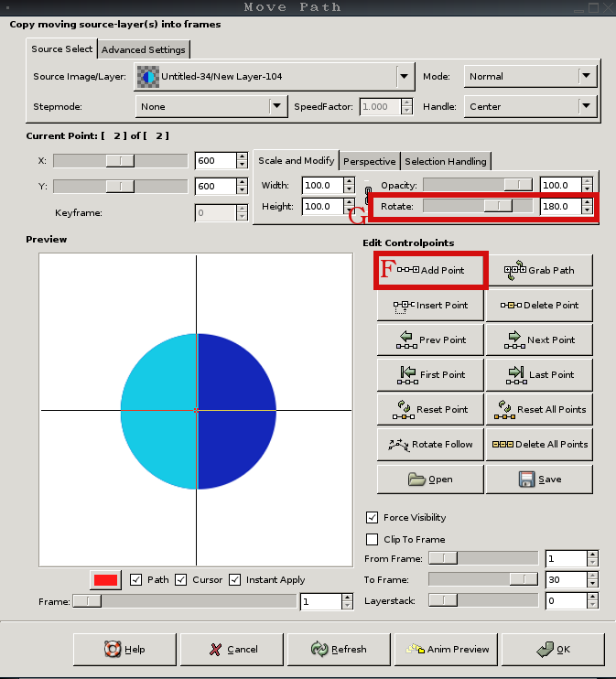Viewport: 616px width, 679px height.
Task: Open Scale and Modify tab
Action: (297, 161)
